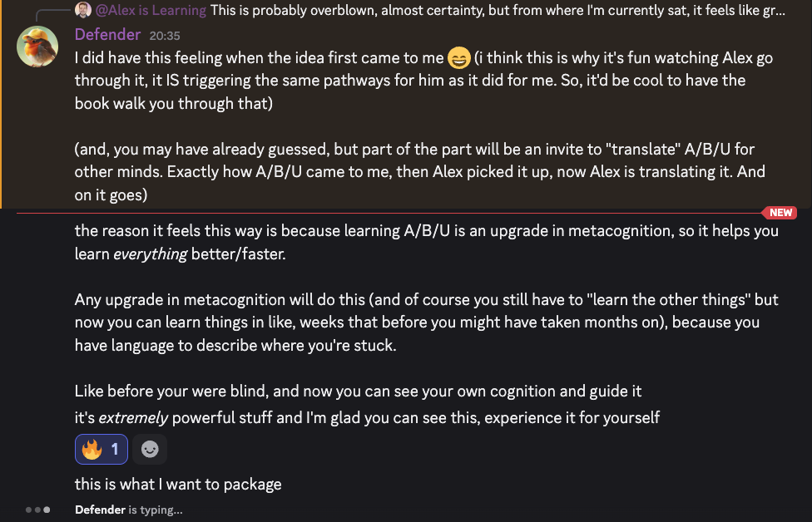Image resolution: width=812 pixels, height=522 pixels.
Task: Click the paragraph starting "(and, you may have already guessed"
Action: 419,172
